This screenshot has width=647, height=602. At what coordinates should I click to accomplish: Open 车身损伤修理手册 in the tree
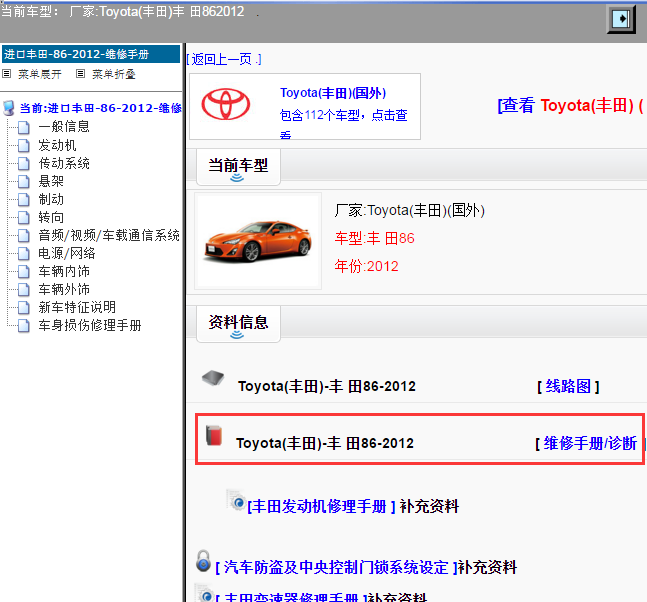click(90, 326)
